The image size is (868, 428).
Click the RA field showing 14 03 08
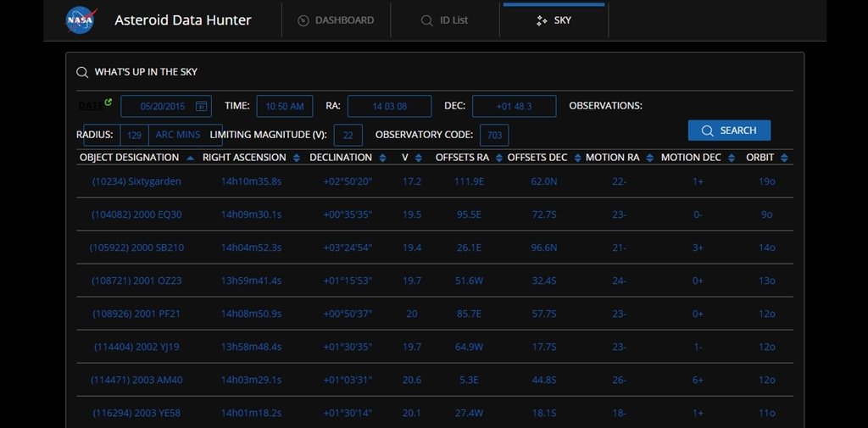pyautogui.click(x=389, y=106)
